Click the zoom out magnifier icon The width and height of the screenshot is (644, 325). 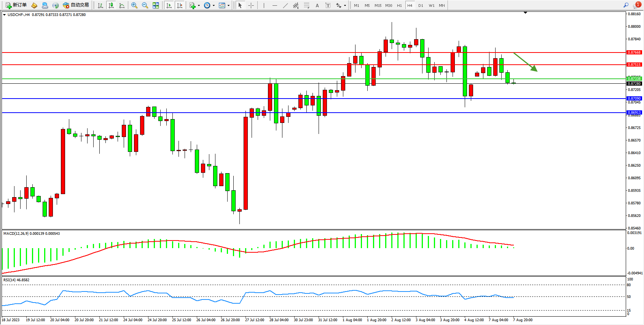145,5
